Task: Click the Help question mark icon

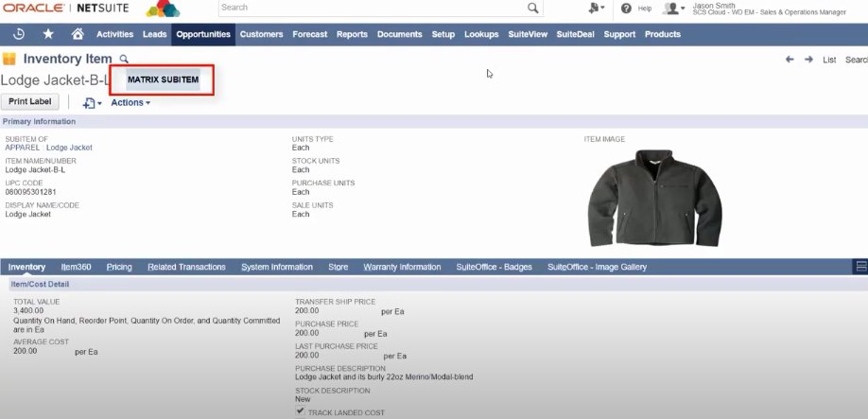Action: click(626, 9)
